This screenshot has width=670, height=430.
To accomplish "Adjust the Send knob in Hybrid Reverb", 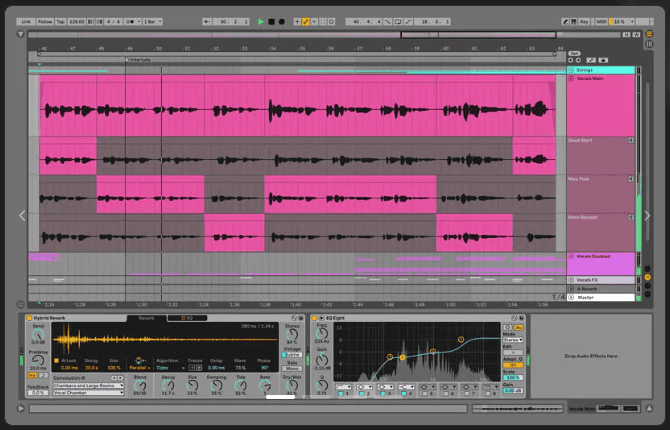I will tap(38, 335).
